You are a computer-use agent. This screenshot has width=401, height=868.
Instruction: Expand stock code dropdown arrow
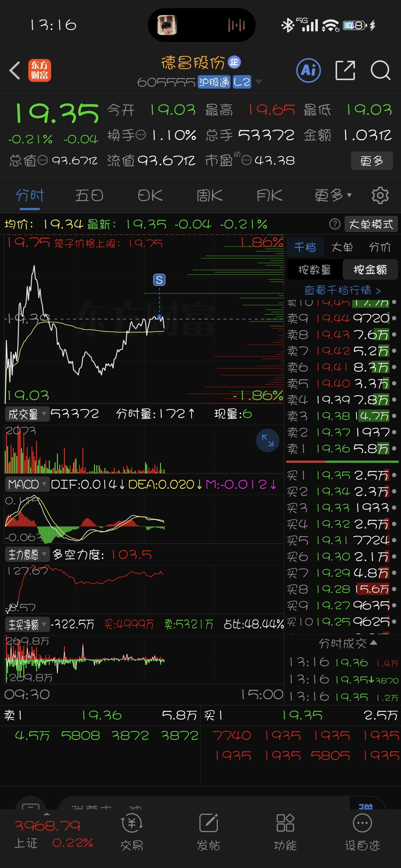pos(259,82)
